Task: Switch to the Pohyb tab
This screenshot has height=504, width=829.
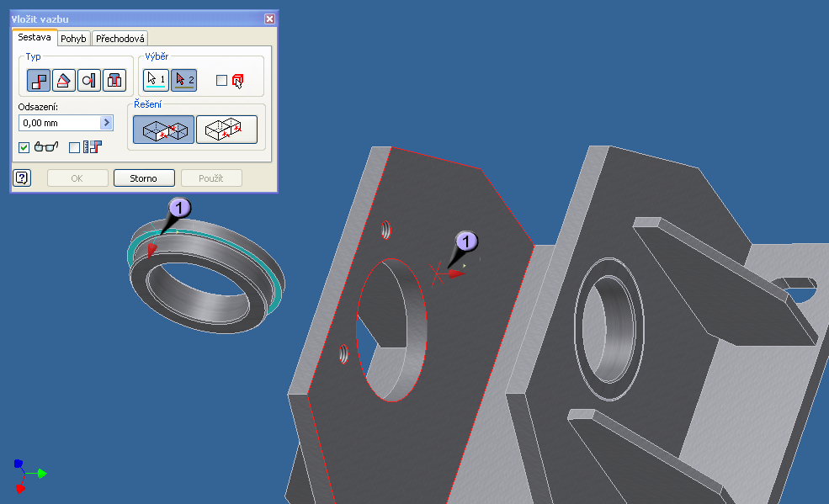Action: (x=73, y=38)
